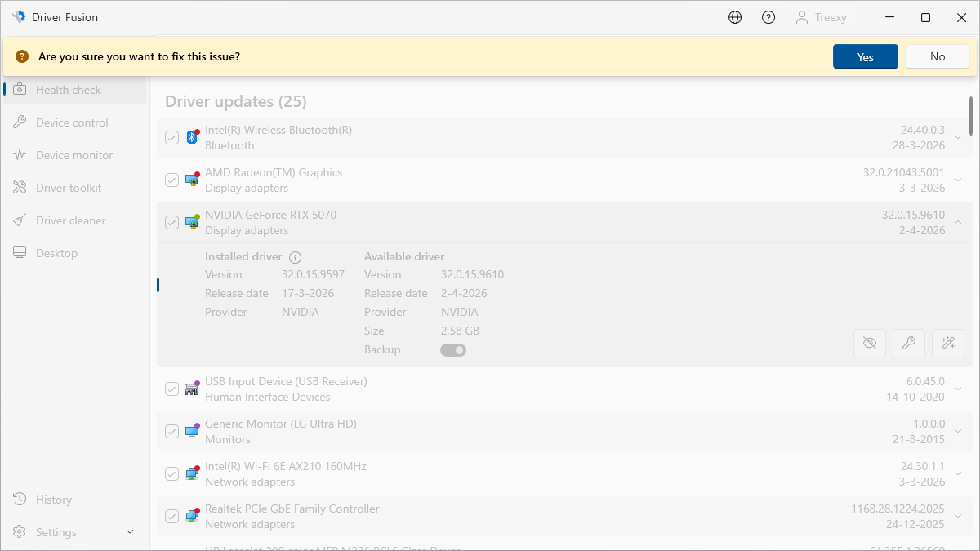This screenshot has height=551, width=980.
Task: Click the USB Input Device icon
Action: (x=192, y=389)
